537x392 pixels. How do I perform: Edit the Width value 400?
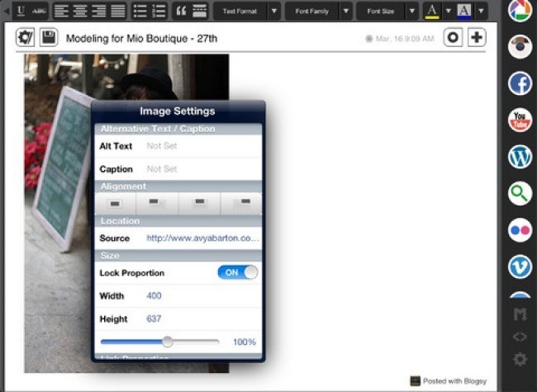coord(154,296)
